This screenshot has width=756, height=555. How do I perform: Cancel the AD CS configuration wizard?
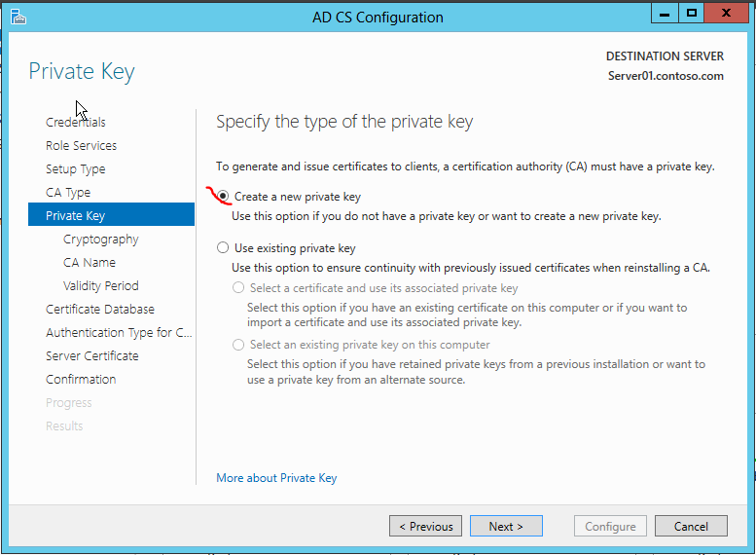(x=690, y=527)
